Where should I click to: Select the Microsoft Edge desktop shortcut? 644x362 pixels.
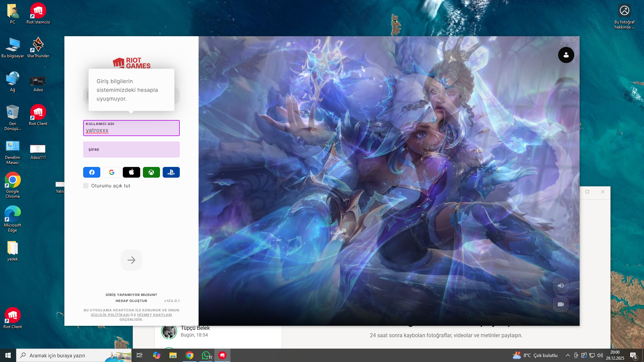12,220
